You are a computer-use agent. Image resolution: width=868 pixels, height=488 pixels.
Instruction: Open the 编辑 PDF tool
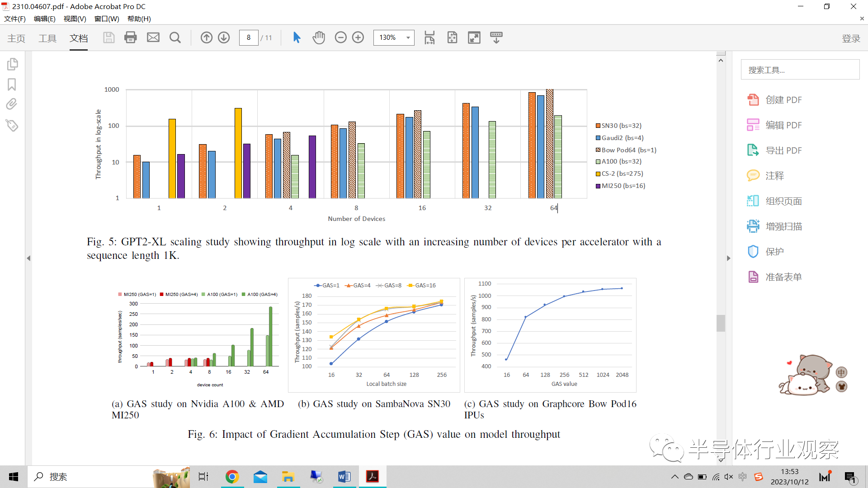pyautogui.click(x=774, y=125)
